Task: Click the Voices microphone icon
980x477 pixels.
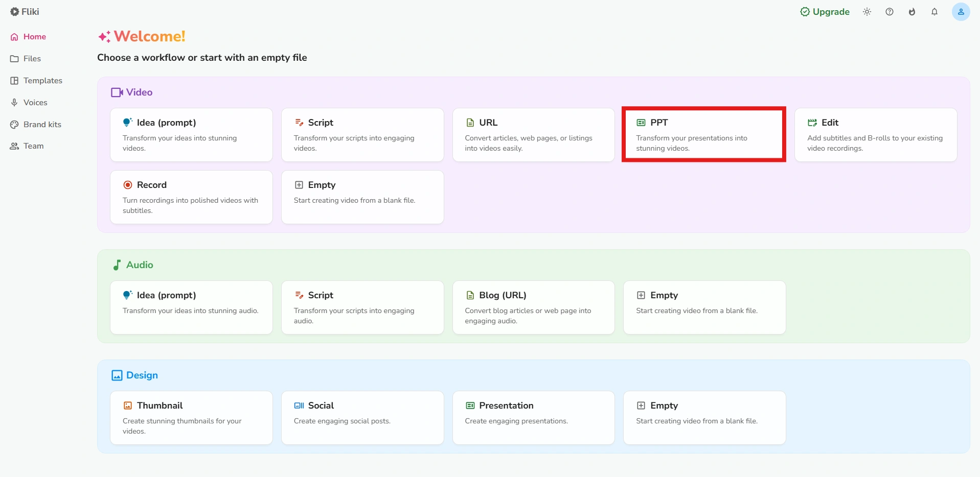Action: (14, 103)
